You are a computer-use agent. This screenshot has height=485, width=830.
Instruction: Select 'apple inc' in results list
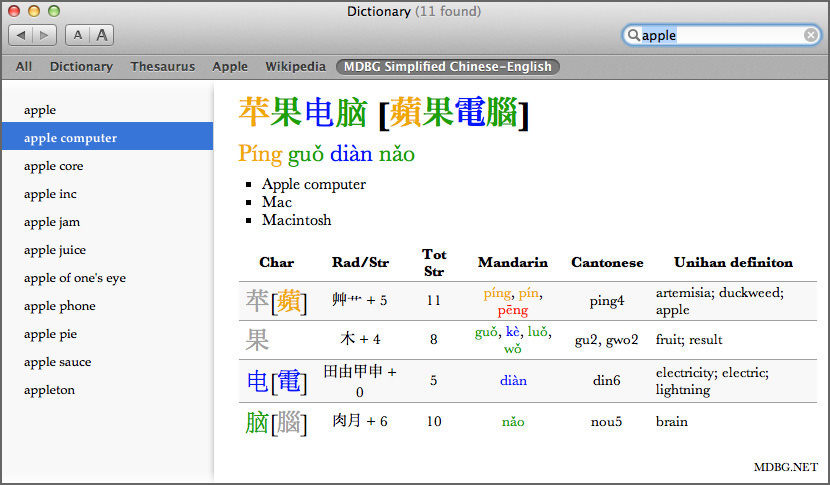pos(107,194)
